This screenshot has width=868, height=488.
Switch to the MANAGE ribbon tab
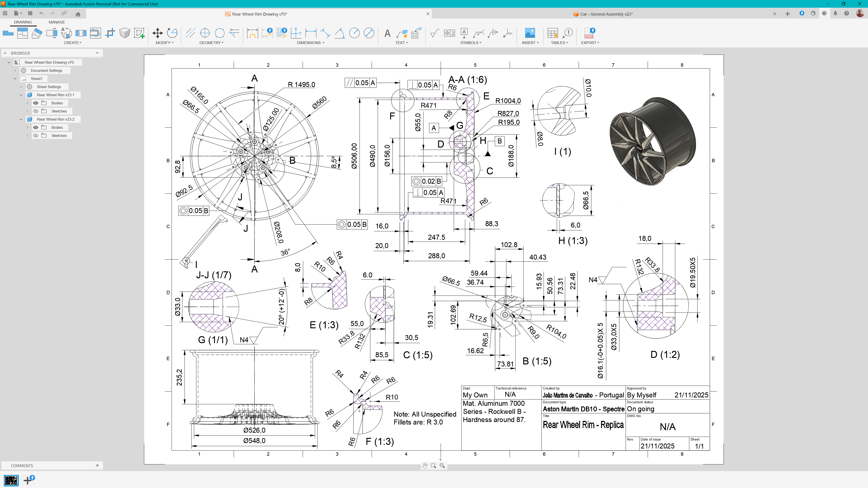[57, 22]
